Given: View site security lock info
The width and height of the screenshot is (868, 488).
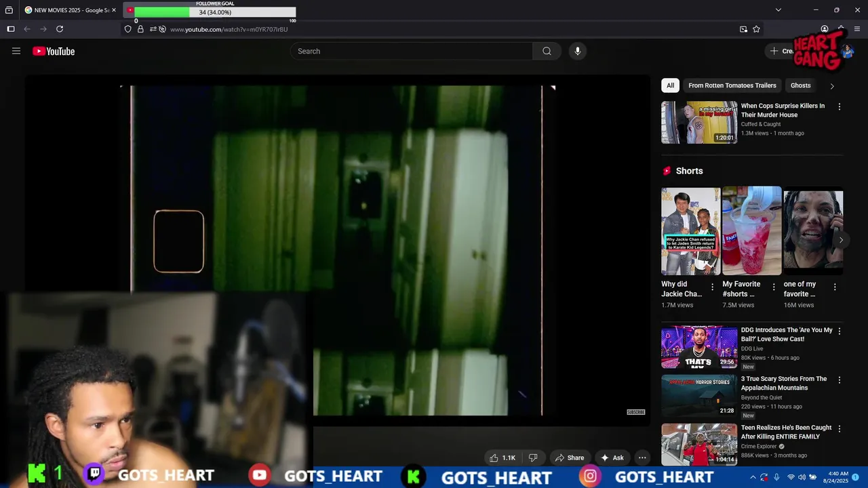Looking at the screenshot, I should click(x=140, y=29).
